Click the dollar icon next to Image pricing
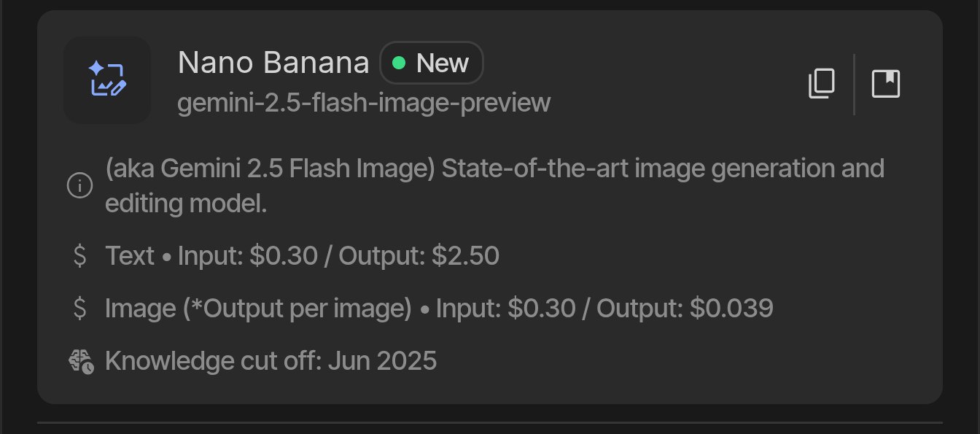Viewport: 980px width, 434px height. tap(79, 309)
